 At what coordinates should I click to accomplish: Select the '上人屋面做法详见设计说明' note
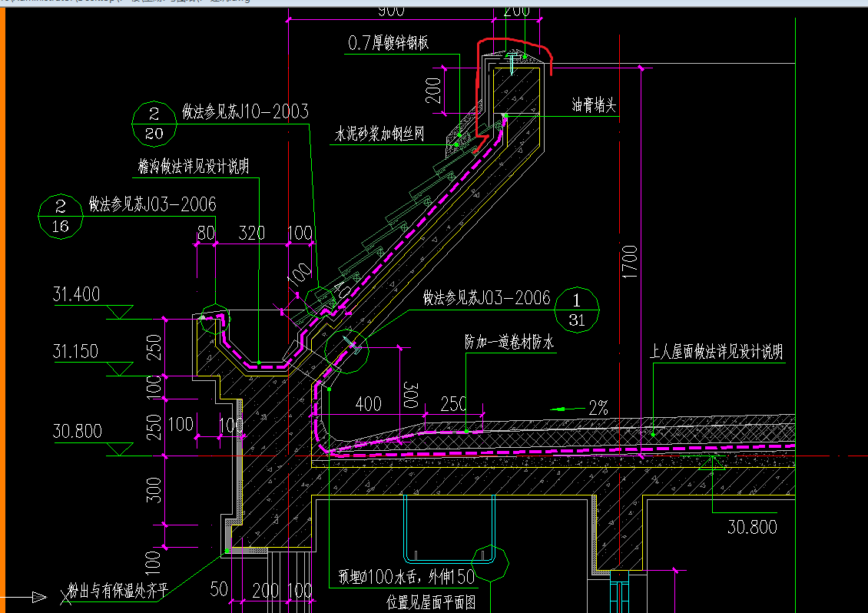tap(717, 352)
